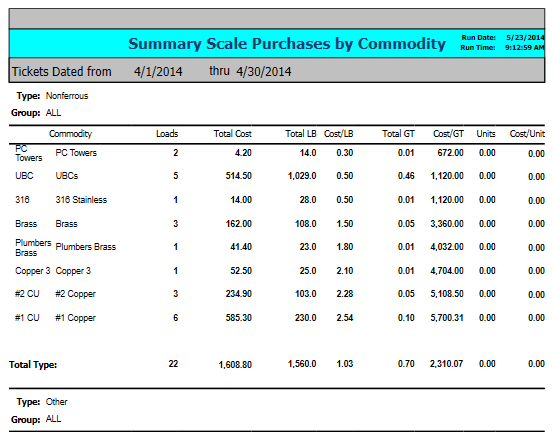Screen dimensions: 554x432
Task: Select the Commodity column header
Action: coord(70,134)
